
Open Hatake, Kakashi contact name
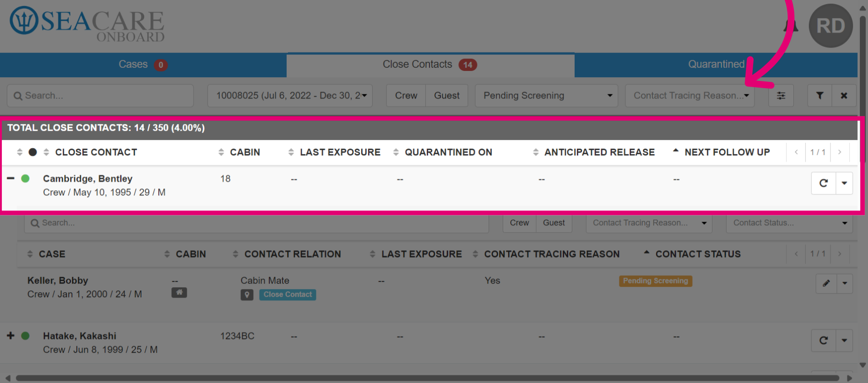coord(80,336)
